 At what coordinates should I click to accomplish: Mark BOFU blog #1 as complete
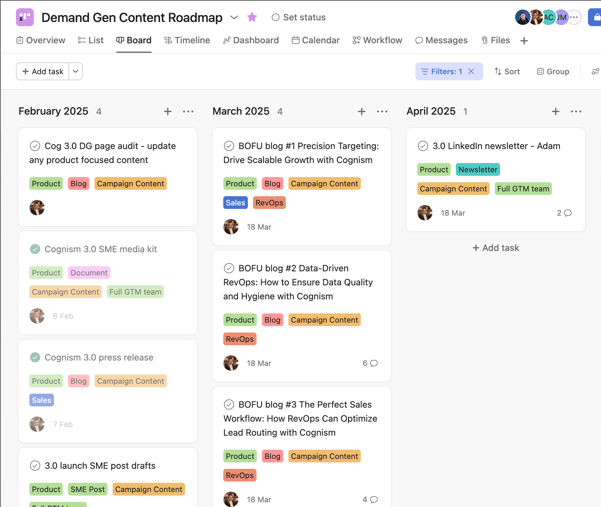(x=229, y=146)
